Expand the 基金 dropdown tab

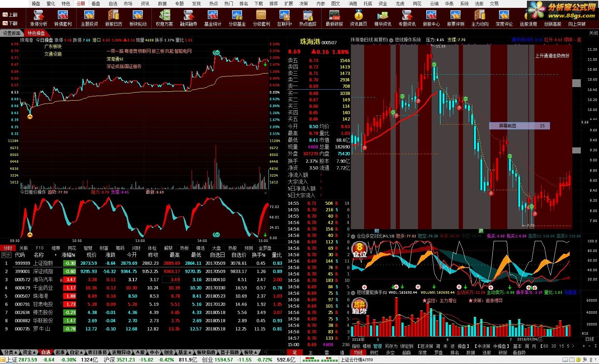coord(185,352)
